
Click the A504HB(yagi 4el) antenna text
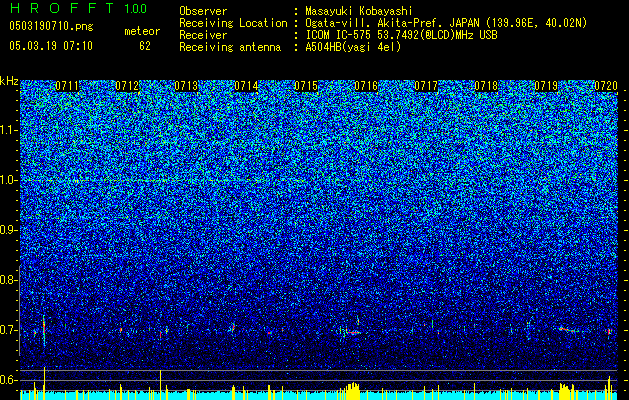point(353,47)
